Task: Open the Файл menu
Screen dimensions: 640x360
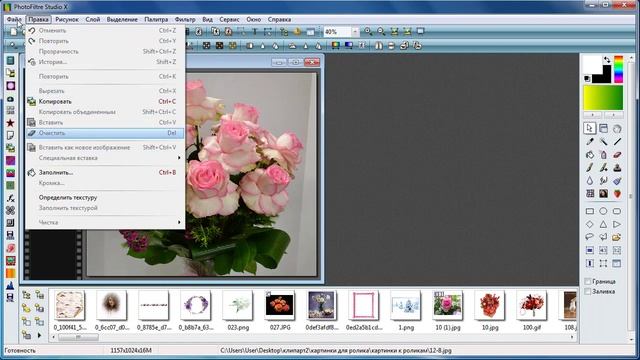Action: tap(14, 19)
